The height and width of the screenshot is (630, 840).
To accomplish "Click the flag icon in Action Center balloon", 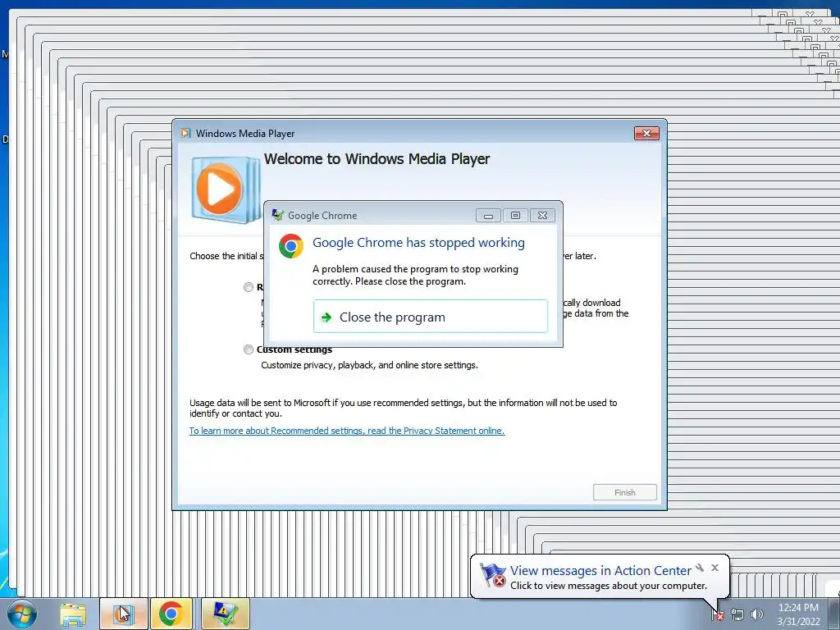I will tap(492, 575).
